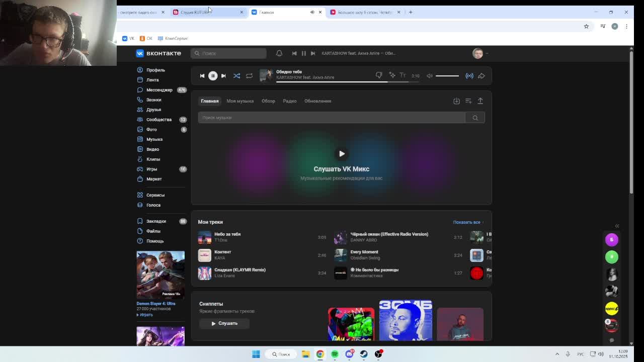644x362 pixels.
Task: Toggle broadcast music status icon
Action: point(469,76)
